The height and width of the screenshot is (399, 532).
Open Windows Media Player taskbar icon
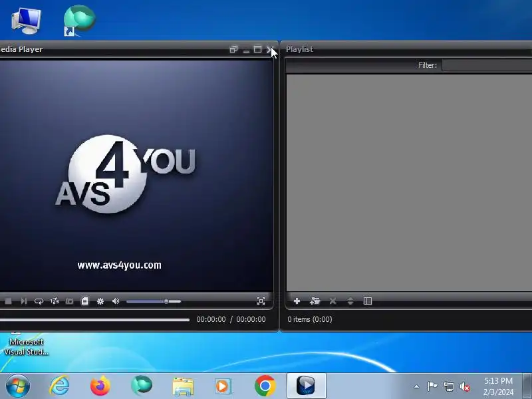[223, 386]
